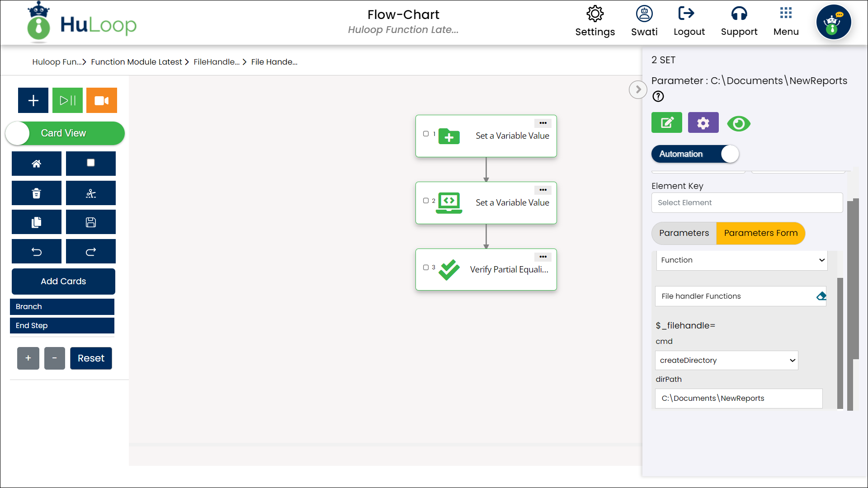Click the orange video record button
The image size is (868, 488).
(x=102, y=100)
